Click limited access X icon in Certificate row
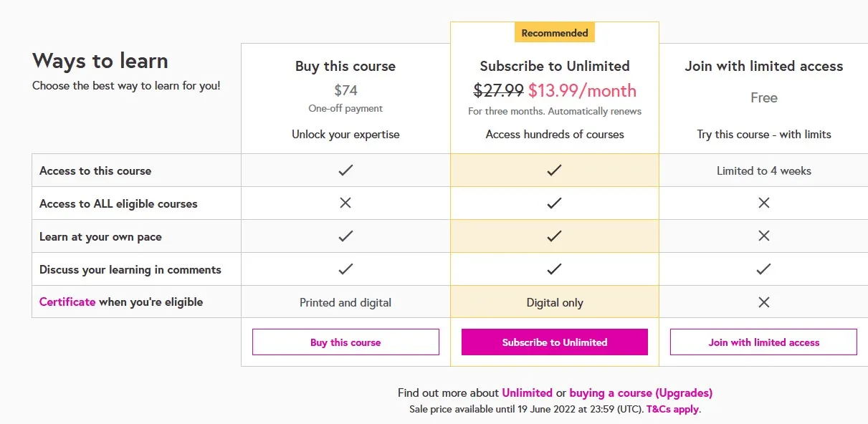The height and width of the screenshot is (424, 868). 764,302
